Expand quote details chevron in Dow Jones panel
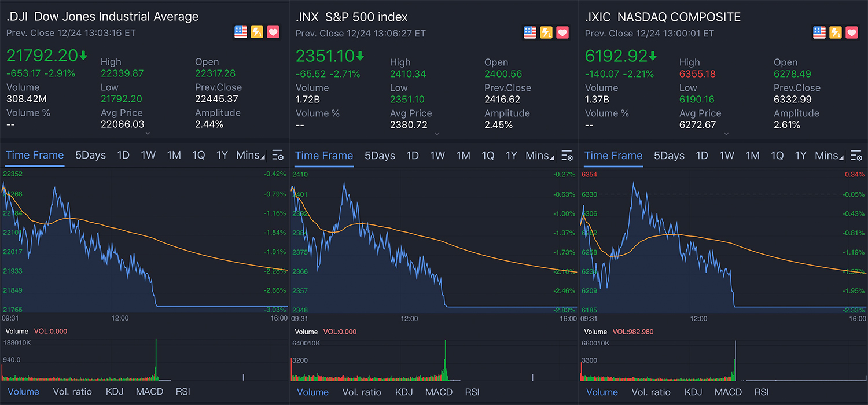The image size is (868, 405). (x=148, y=134)
